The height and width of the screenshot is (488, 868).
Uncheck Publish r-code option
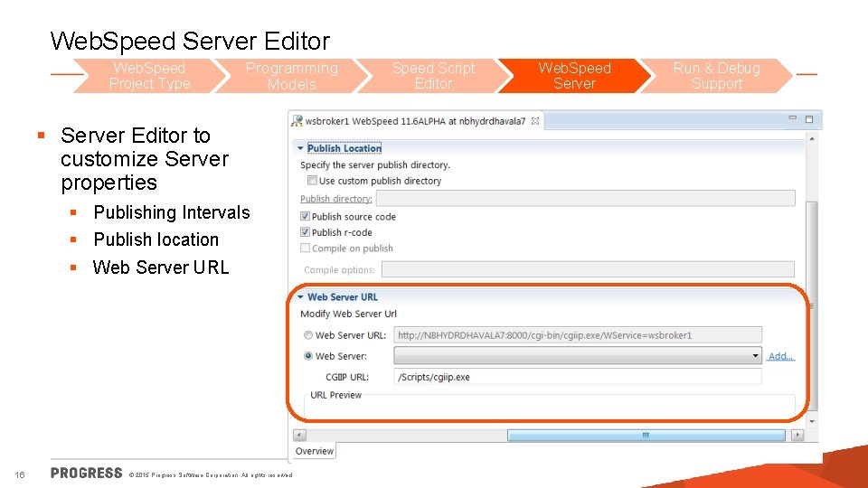tap(305, 232)
